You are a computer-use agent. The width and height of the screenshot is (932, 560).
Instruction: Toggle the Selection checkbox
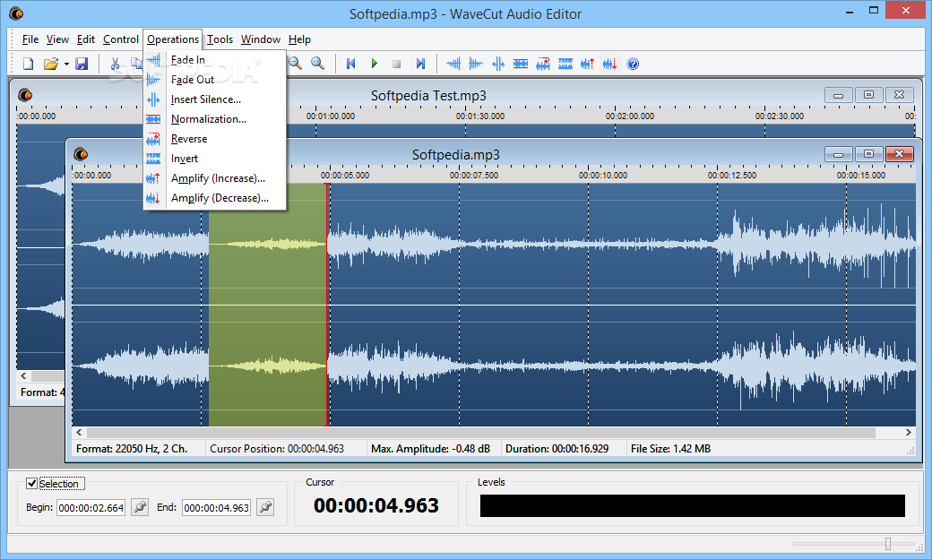pyautogui.click(x=31, y=483)
